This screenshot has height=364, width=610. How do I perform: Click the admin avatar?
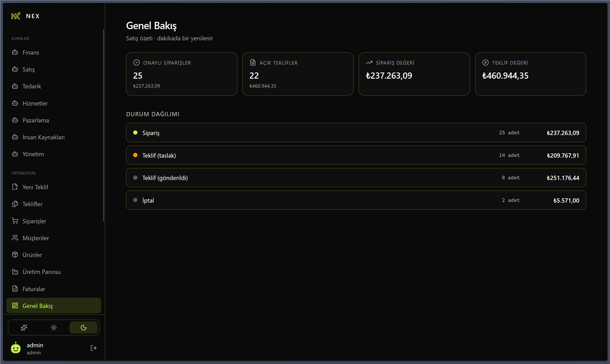coord(16,348)
